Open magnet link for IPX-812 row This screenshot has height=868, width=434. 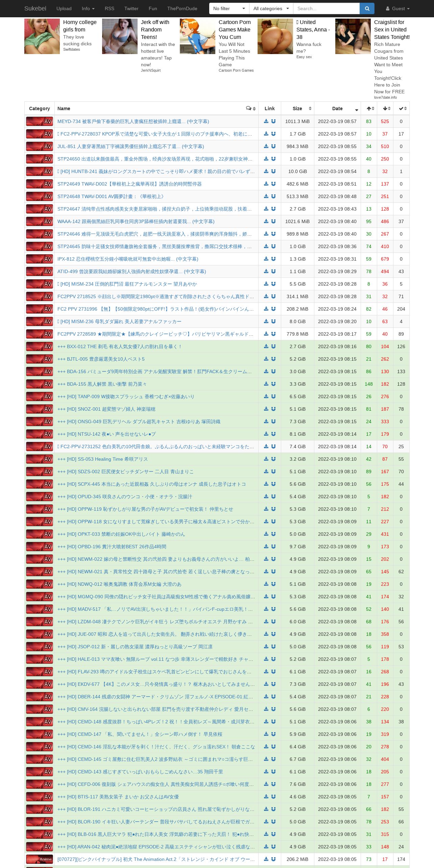click(x=273, y=259)
